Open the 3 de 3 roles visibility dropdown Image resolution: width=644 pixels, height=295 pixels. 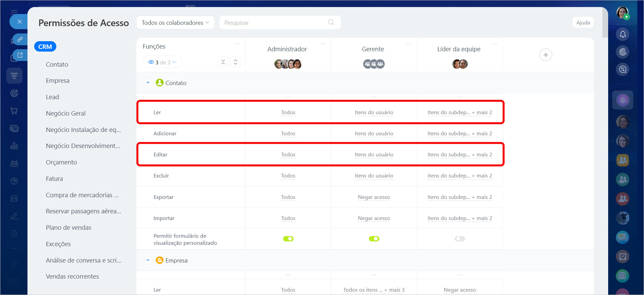click(163, 62)
